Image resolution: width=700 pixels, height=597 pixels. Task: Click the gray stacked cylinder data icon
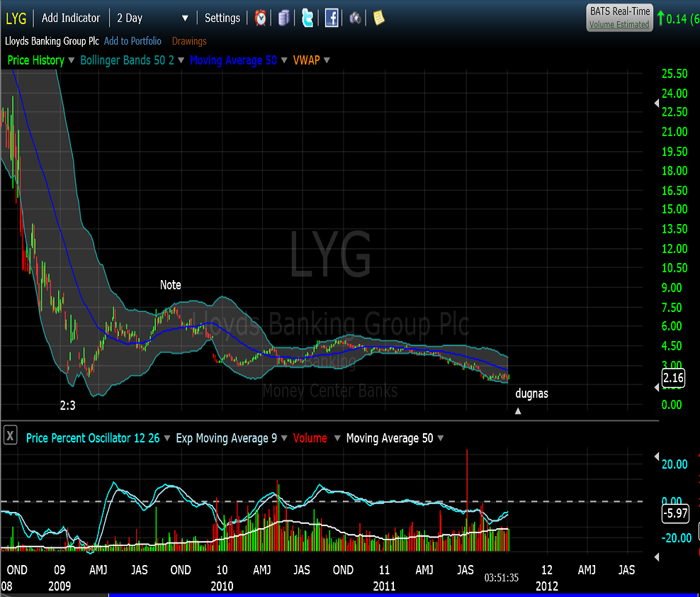click(284, 18)
